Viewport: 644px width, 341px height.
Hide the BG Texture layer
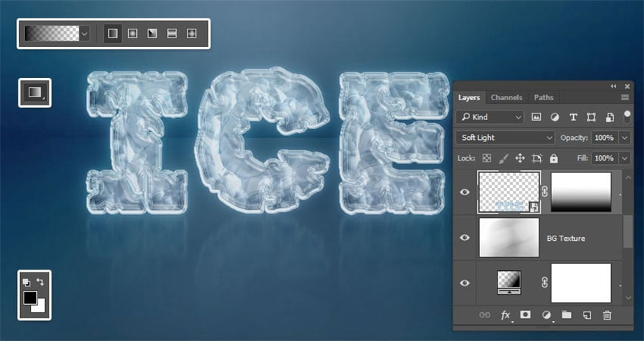(x=464, y=237)
